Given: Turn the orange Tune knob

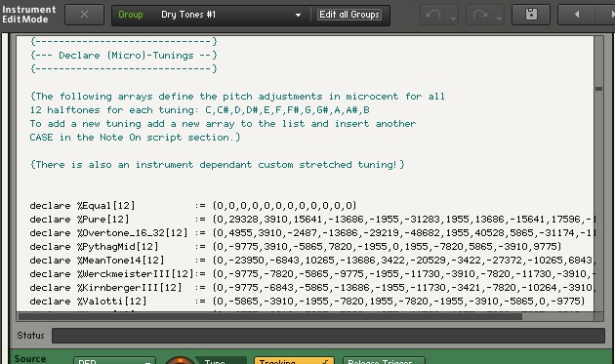Looking at the screenshot, I should pos(180,361).
